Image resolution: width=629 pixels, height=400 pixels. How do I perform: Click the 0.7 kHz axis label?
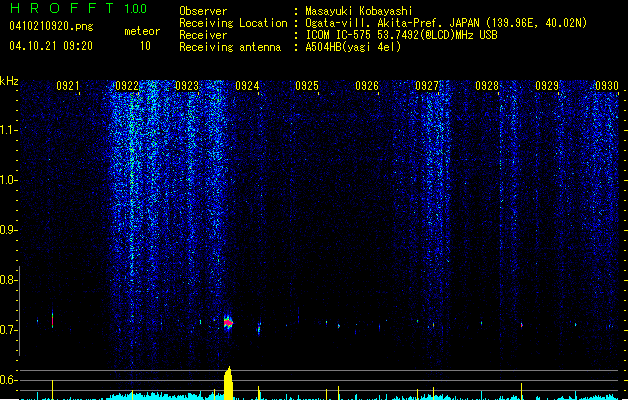8,330
